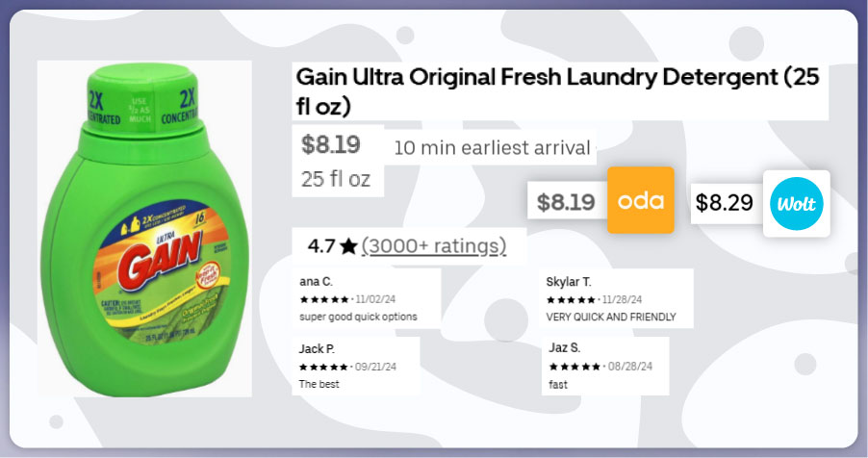Click the blue Wolt logo icon

(x=796, y=203)
